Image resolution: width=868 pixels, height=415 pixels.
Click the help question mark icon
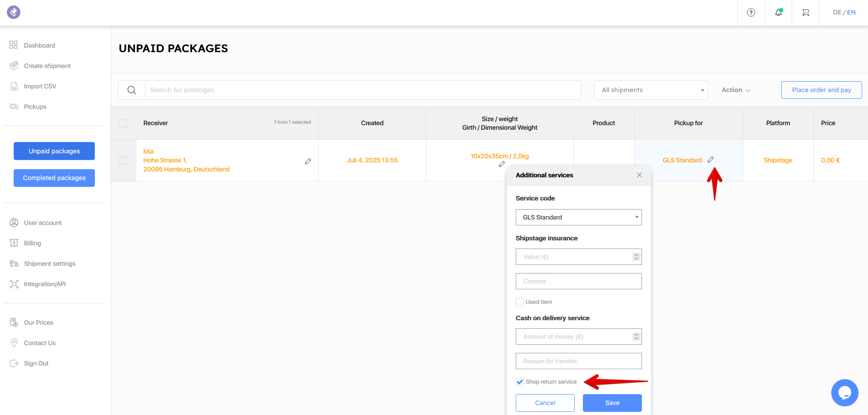pos(751,13)
